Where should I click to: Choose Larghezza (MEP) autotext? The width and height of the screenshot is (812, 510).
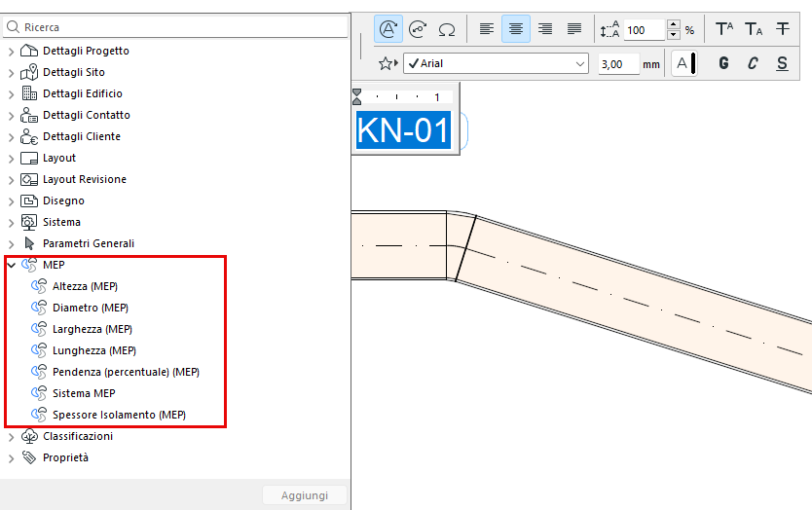pyautogui.click(x=92, y=329)
